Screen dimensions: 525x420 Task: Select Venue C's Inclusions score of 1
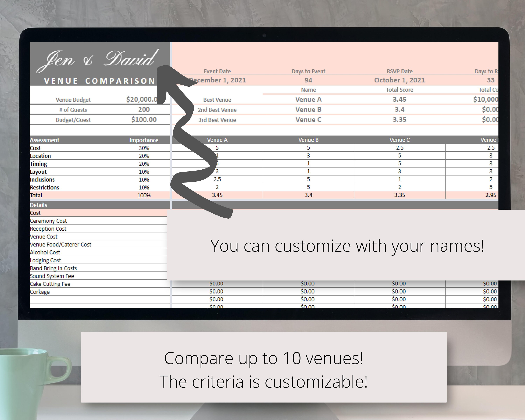click(x=400, y=179)
